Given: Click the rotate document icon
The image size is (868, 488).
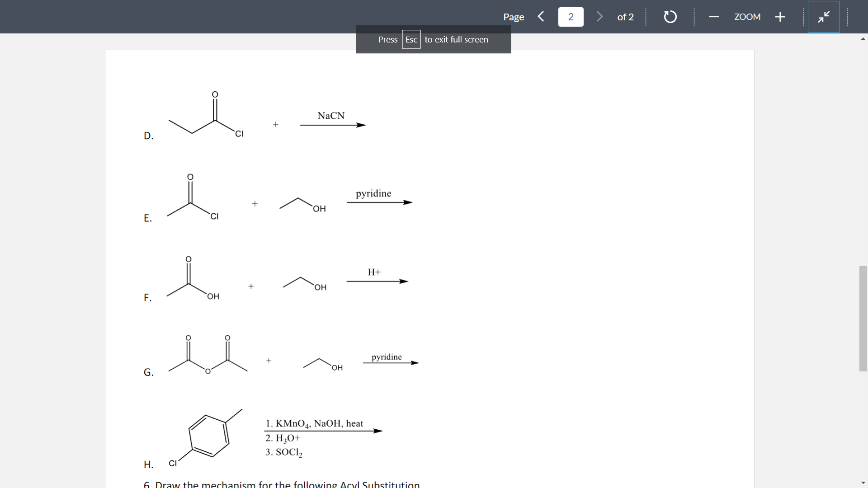Looking at the screenshot, I should pyautogui.click(x=670, y=17).
